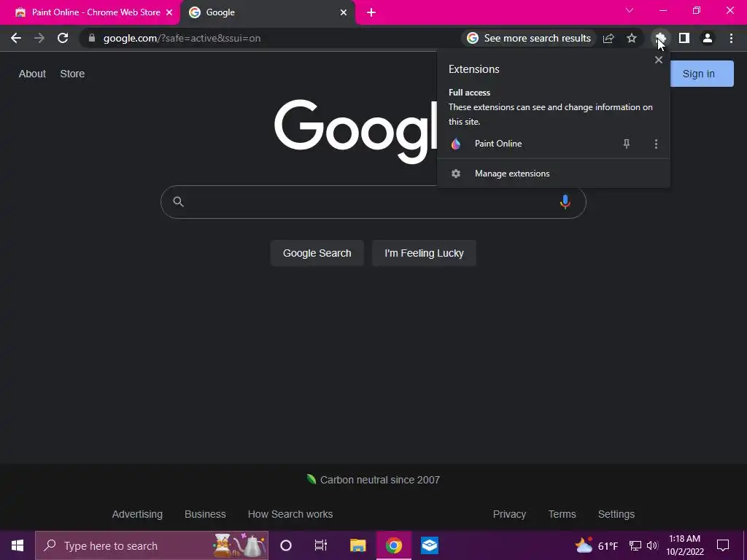Open the Chrome profile avatar
The width and height of the screenshot is (747, 560).
coord(708,38)
